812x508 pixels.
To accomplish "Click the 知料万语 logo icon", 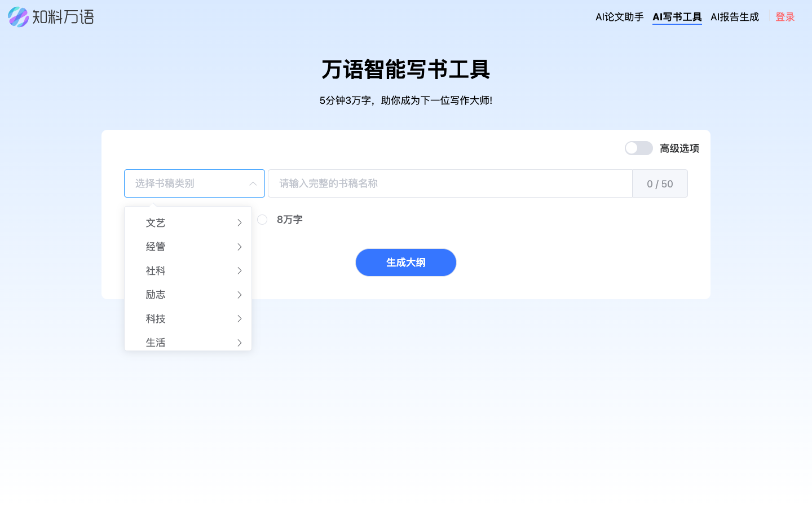I will click(x=17, y=17).
